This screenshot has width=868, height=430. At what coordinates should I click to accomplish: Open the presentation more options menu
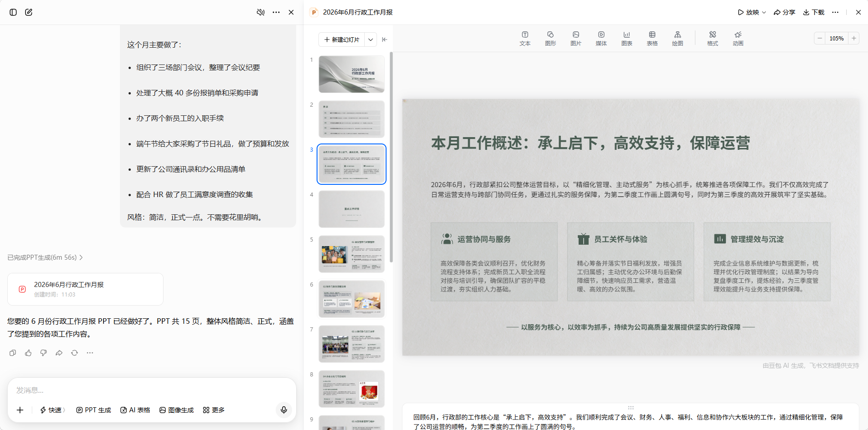[835, 12]
